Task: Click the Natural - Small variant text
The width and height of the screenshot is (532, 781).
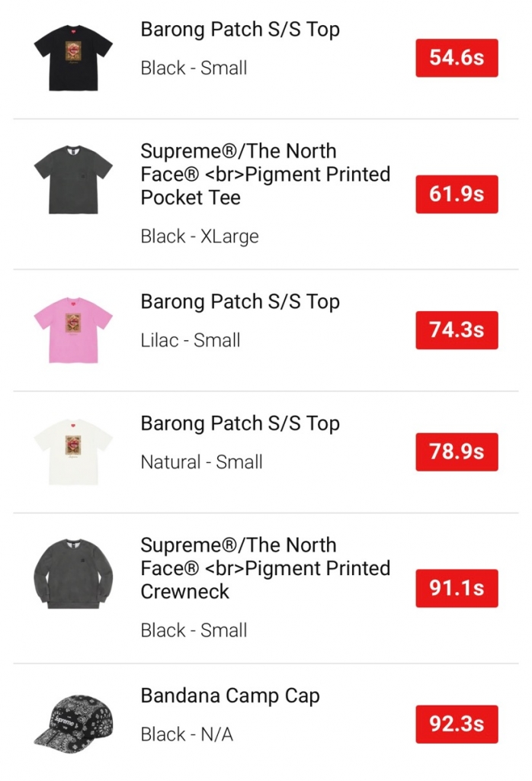Action: [x=201, y=462]
